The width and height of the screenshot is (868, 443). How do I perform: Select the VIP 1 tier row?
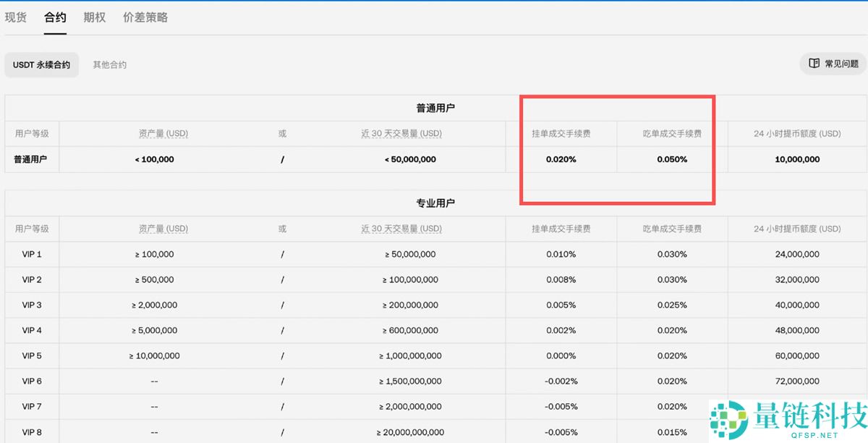click(31, 254)
